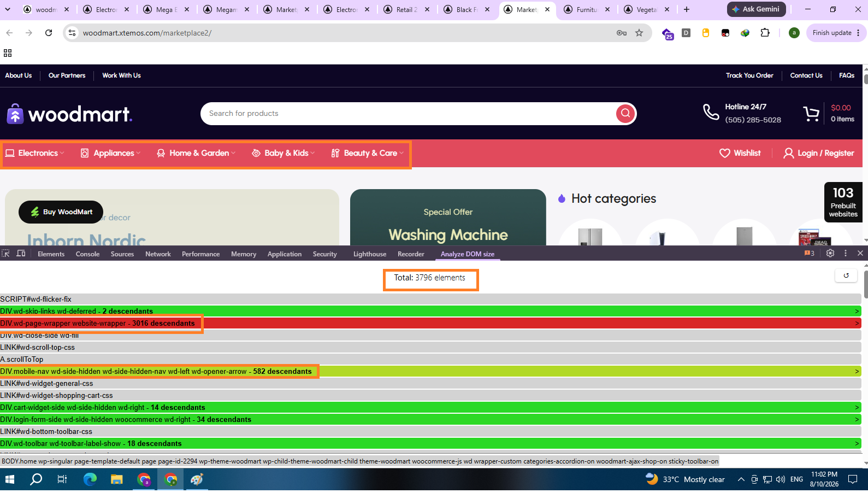Expand the Electronics menu
868x493 pixels.
(35, 154)
